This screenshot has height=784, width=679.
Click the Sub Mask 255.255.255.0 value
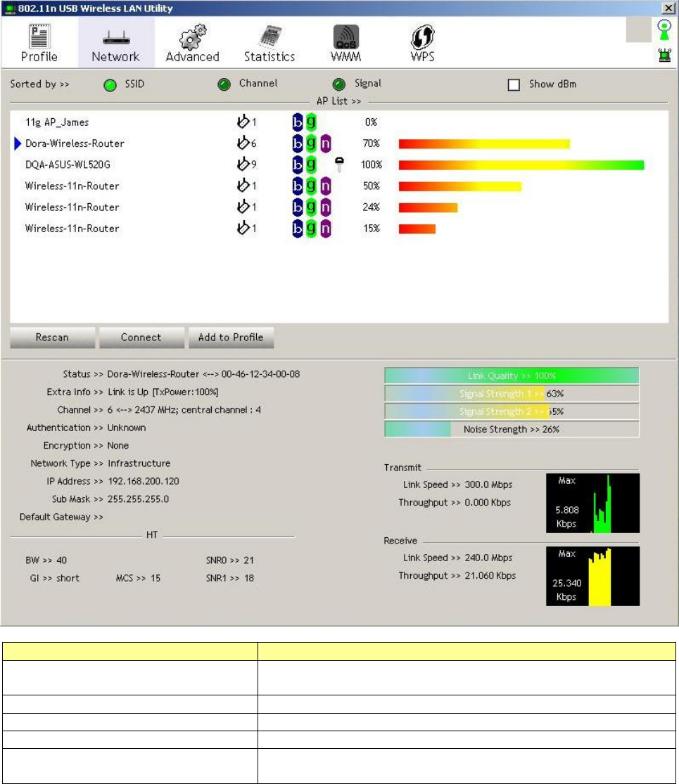point(138,499)
